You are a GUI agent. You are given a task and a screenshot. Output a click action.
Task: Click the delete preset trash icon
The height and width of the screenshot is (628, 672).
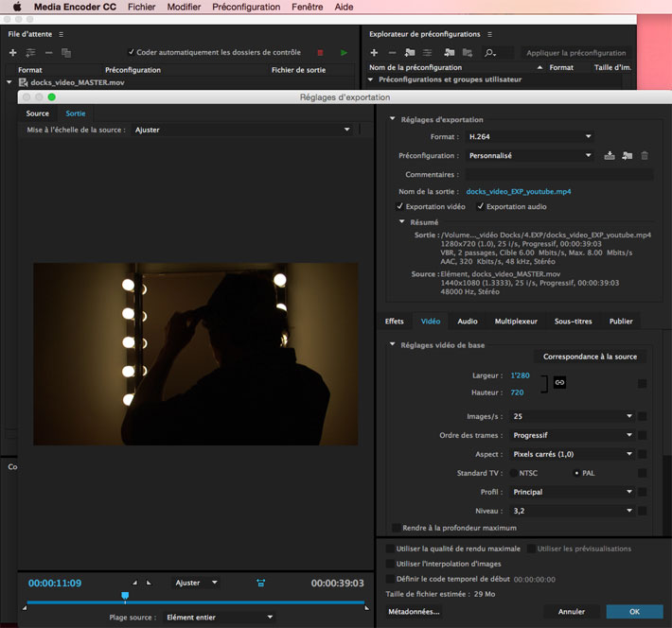(x=645, y=155)
